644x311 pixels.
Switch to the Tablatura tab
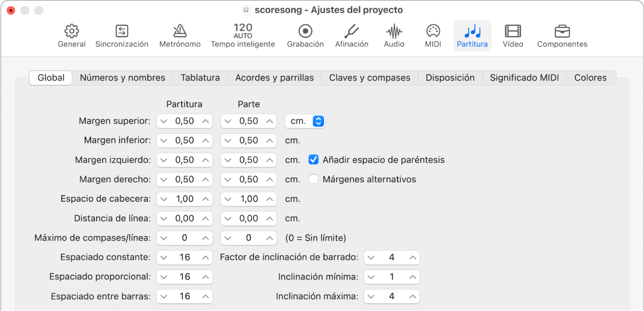tap(200, 78)
